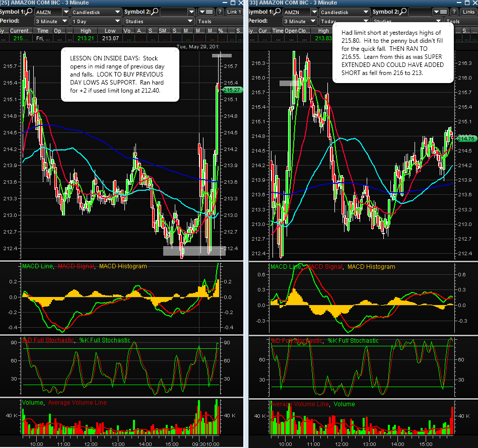Click green 214.75 price tag on right chart
The height and width of the screenshot is (448, 478).
[x=466, y=138]
